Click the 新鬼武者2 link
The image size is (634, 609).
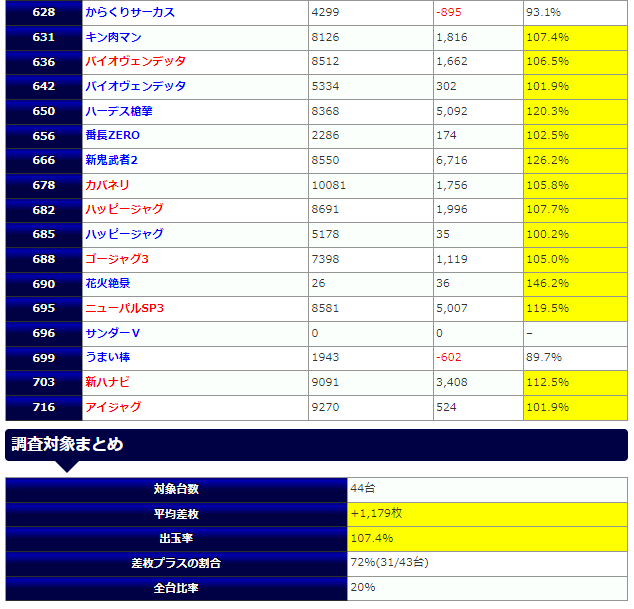click(x=111, y=160)
